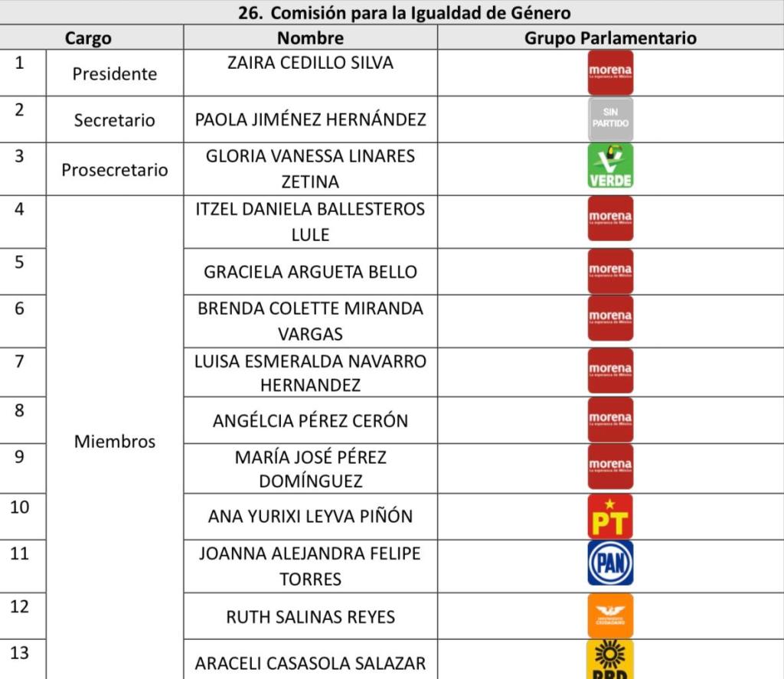Screen dimensions: 784x679
Task: Click the Sin Partido logo
Action: click(x=610, y=119)
